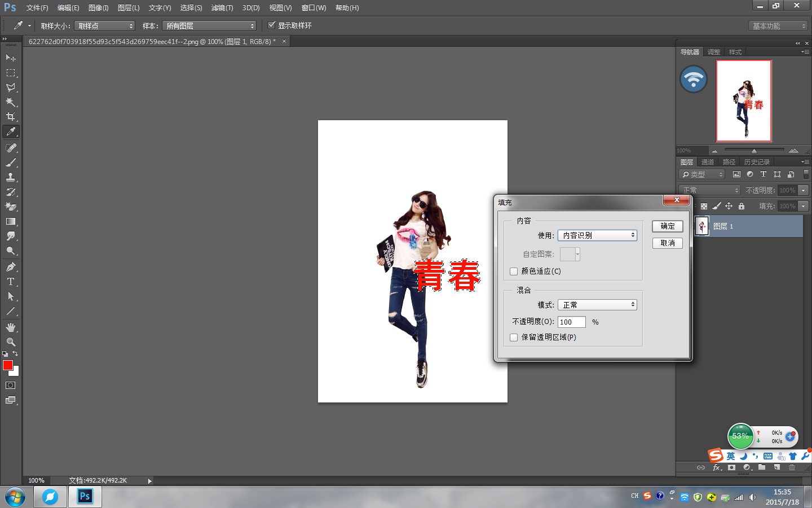
Task: Select the Lasso tool
Action: tap(11, 87)
